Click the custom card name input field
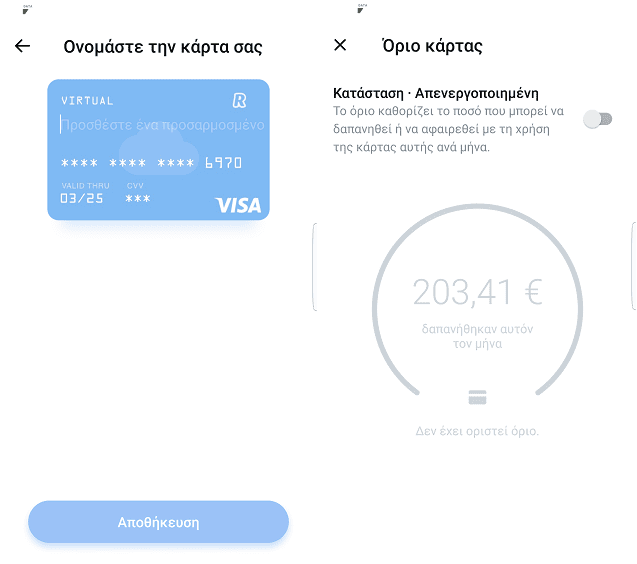Screen dimensions: 637x564 162,125
